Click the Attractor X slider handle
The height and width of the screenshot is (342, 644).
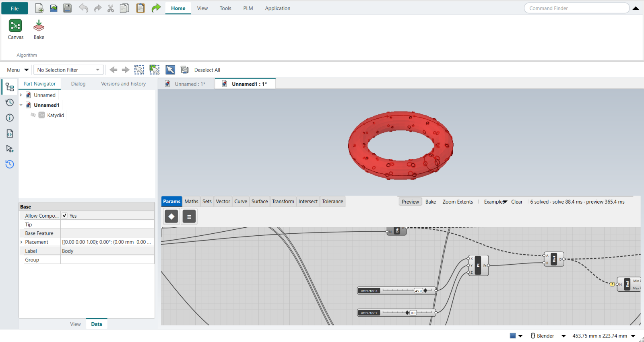tap(425, 290)
